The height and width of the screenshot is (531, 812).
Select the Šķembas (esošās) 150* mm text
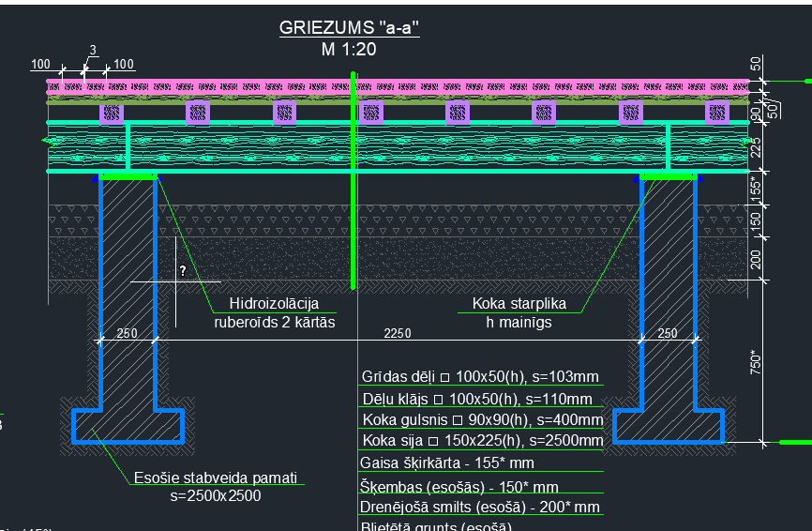click(x=459, y=487)
